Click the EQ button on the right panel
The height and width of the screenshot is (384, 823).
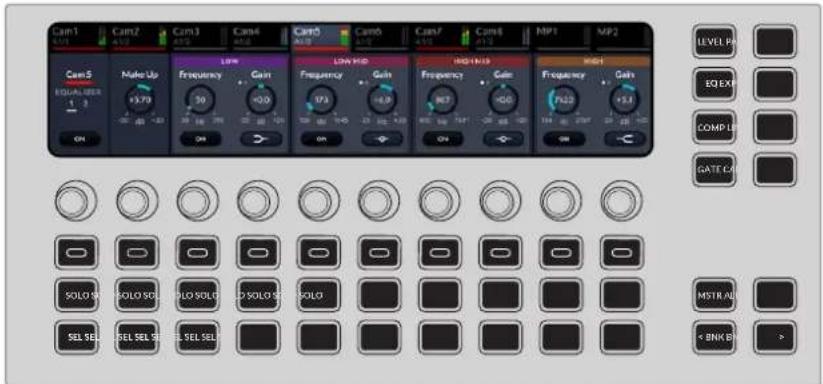click(714, 84)
